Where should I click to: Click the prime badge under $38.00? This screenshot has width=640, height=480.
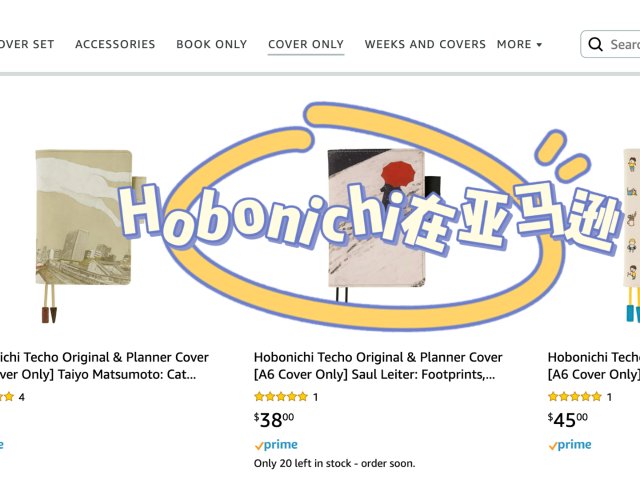tap(276, 445)
